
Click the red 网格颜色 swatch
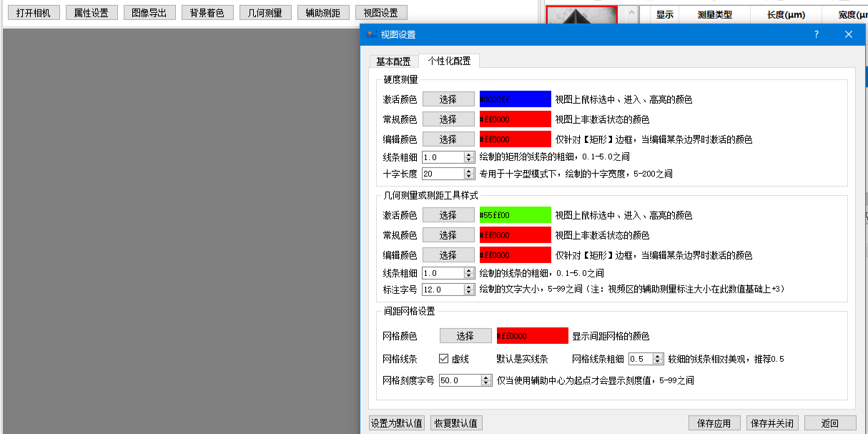pos(532,336)
